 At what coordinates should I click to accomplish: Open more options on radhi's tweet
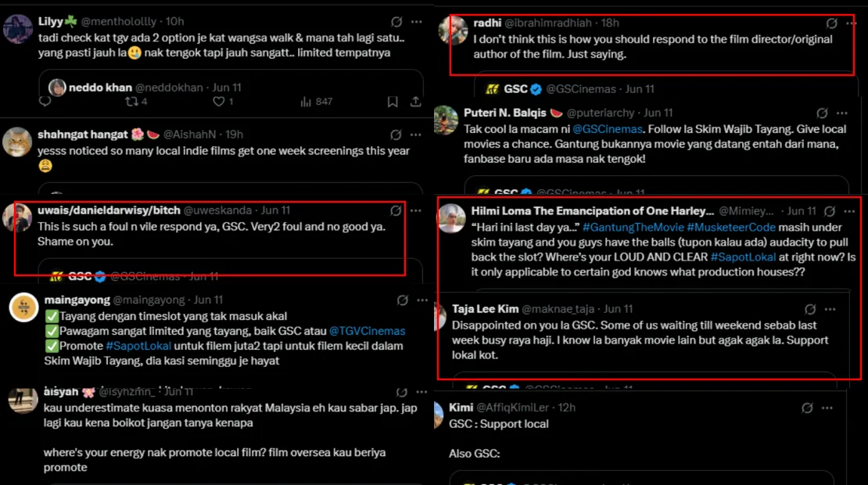(853, 23)
